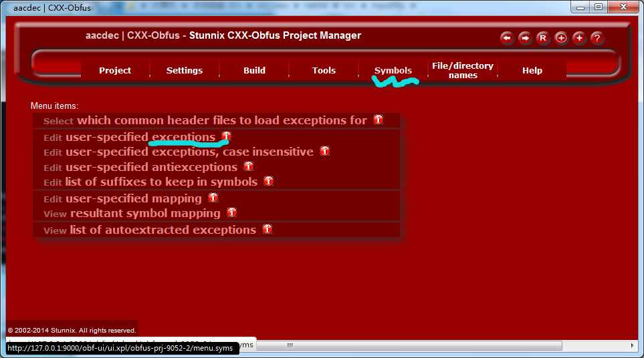Close the aacdec CXX-Obfus window
This screenshot has width=644, height=358.
click(x=623, y=7)
